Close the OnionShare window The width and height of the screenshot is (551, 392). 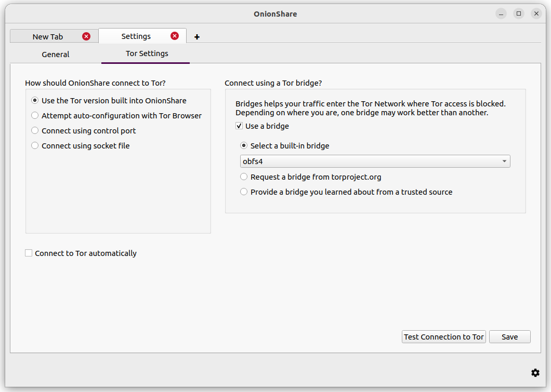536,13
